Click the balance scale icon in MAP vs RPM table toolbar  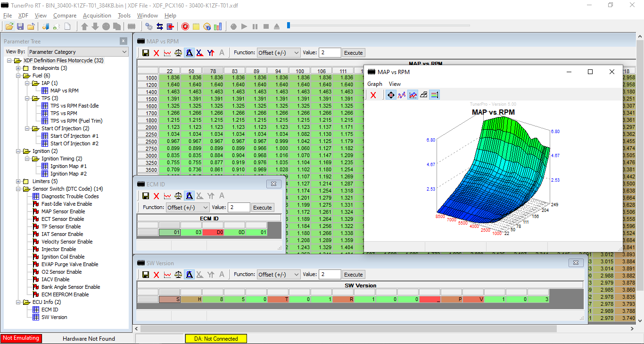178,53
